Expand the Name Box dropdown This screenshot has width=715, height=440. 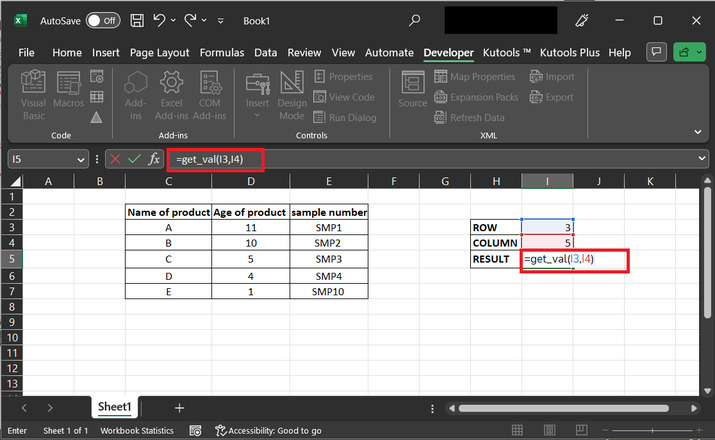click(x=81, y=159)
